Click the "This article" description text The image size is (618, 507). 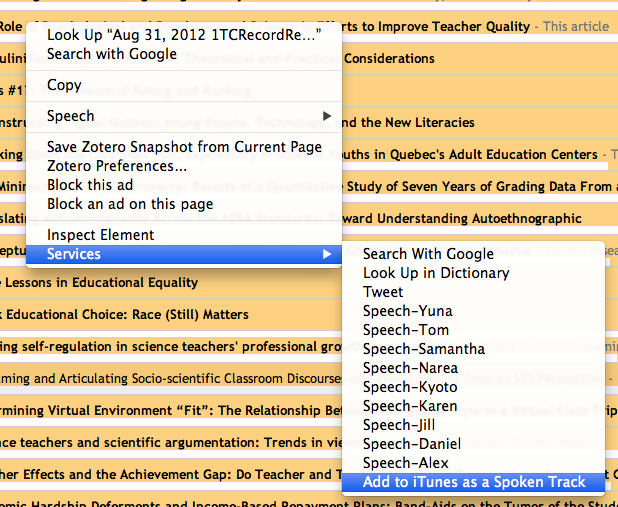pyautogui.click(x=576, y=26)
